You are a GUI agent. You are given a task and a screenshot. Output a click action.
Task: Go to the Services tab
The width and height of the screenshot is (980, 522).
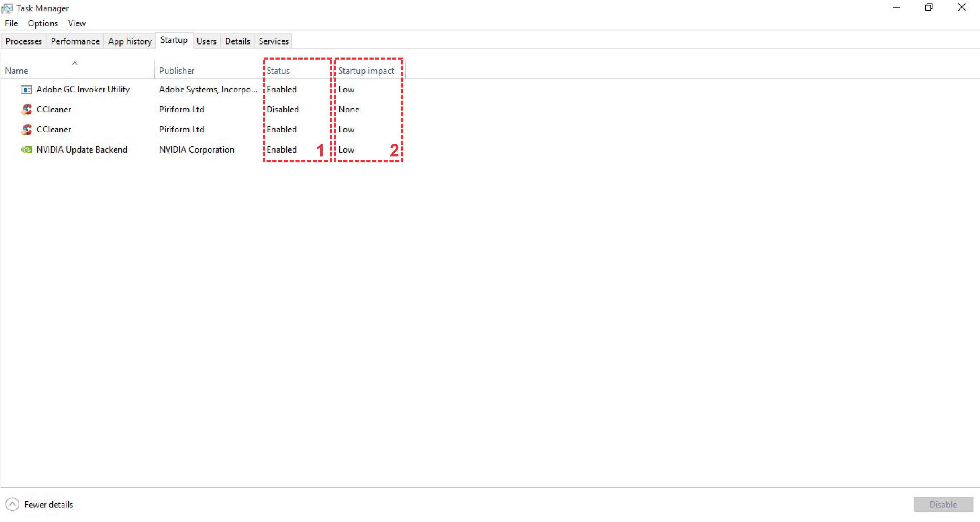pyautogui.click(x=273, y=41)
